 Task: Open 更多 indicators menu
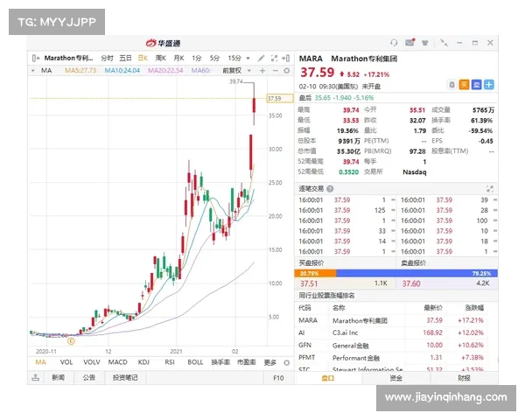pyautogui.click(x=270, y=362)
